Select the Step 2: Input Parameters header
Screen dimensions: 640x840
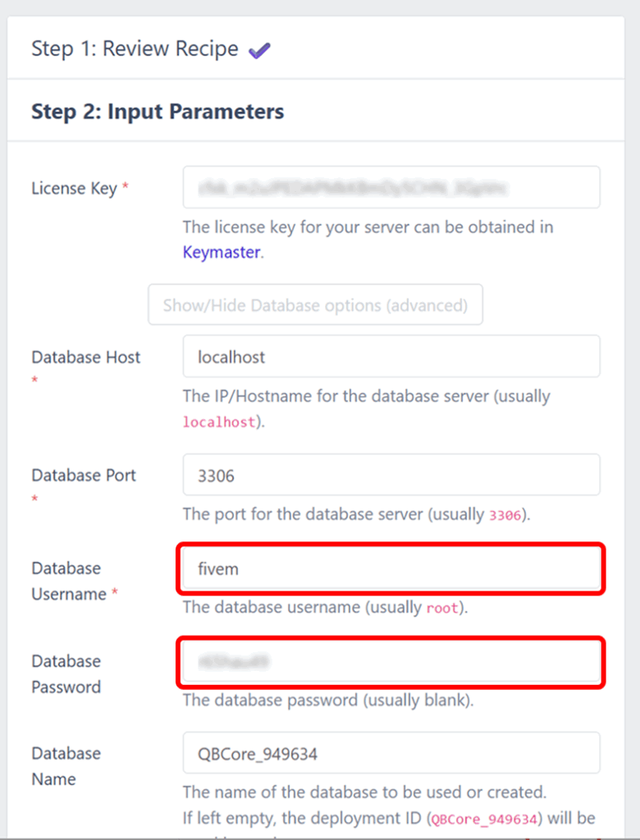coord(157,112)
